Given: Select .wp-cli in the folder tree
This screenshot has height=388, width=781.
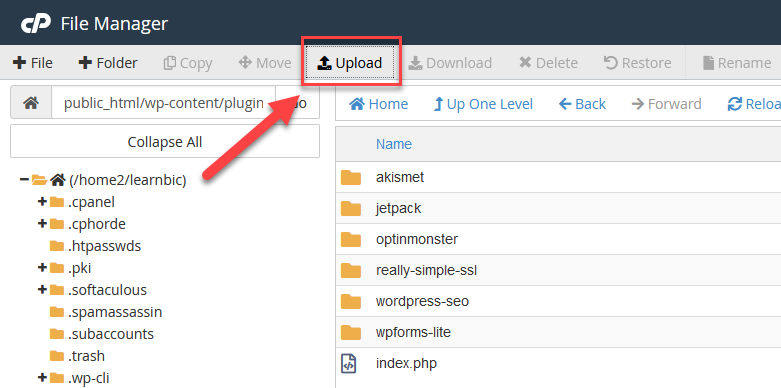Looking at the screenshot, I should point(88,378).
